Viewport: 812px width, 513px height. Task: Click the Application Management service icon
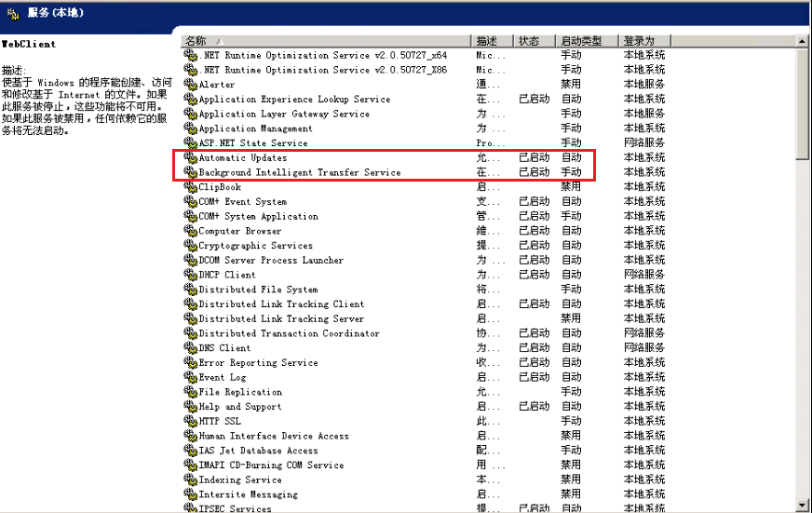tap(191, 128)
